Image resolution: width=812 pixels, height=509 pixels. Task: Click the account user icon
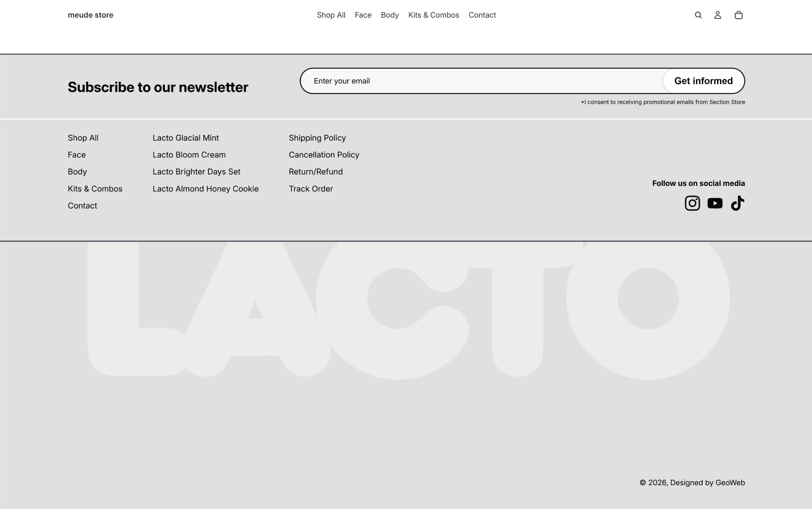click(718, 15)
